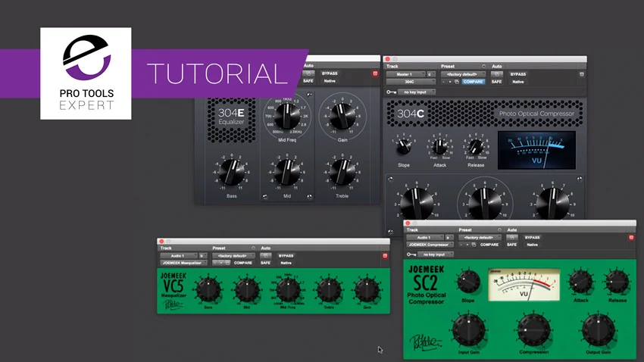The height and width of the screenshot is (362, 644).
Task: Click the 304C Release knob
Action: click(x=476, y=146)
